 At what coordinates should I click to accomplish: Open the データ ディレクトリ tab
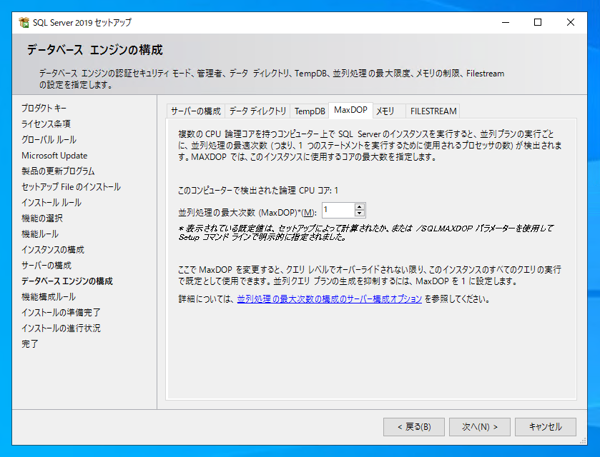[258, 111]
